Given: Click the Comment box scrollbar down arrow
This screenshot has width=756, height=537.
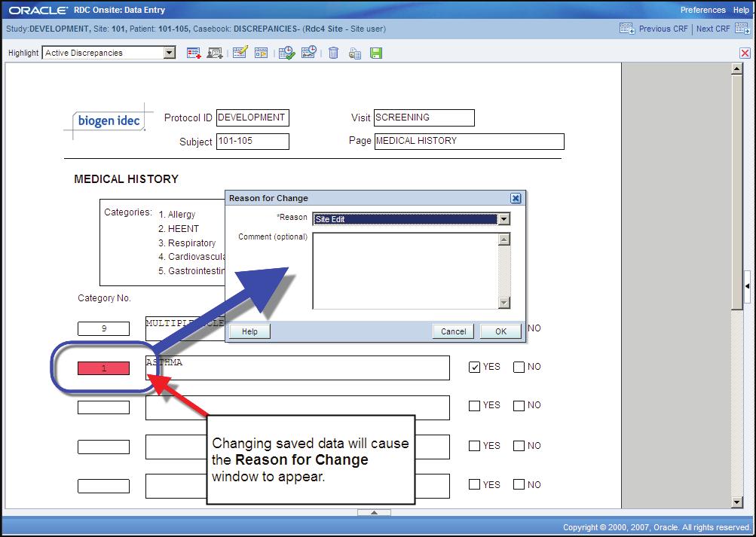Looking at the screenshot, I should click(x=503, y=303).
